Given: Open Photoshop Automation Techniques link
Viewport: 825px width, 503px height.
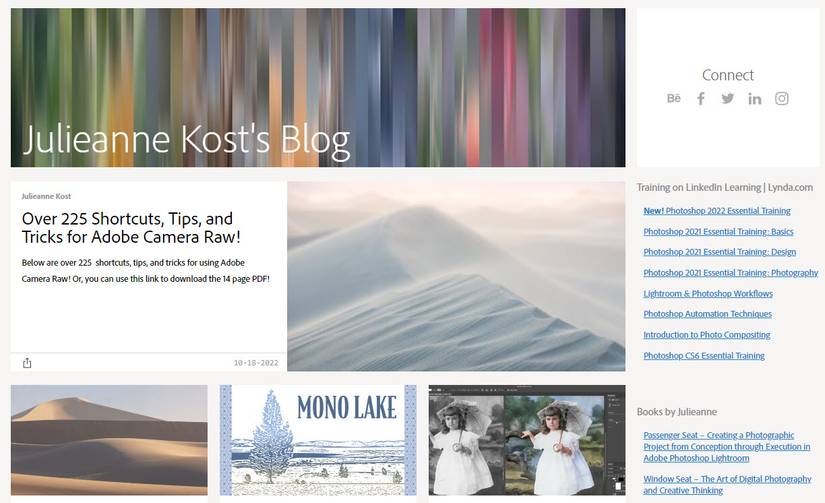Looking at the screenshot, I should point(707,314).
